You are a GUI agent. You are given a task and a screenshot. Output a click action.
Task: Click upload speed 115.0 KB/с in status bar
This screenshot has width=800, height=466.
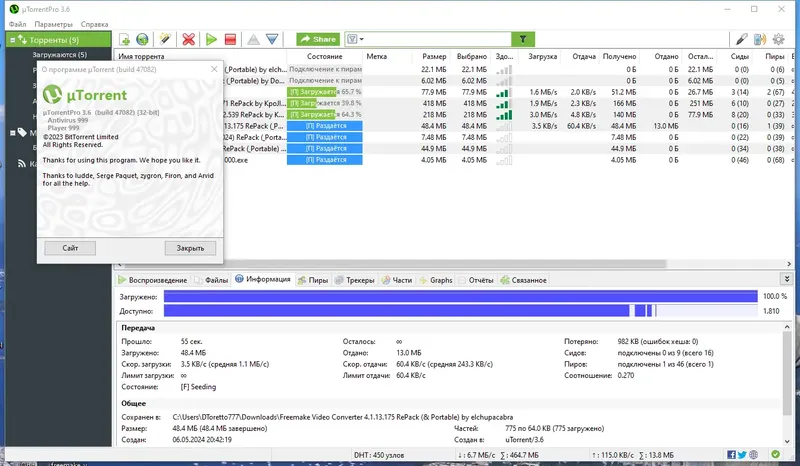click(613, 455)
